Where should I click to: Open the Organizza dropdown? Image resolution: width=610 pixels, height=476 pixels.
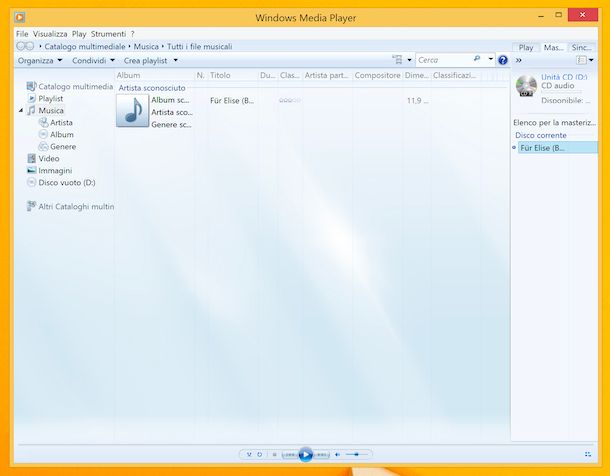pyautogui.click(x=40, y=61)
